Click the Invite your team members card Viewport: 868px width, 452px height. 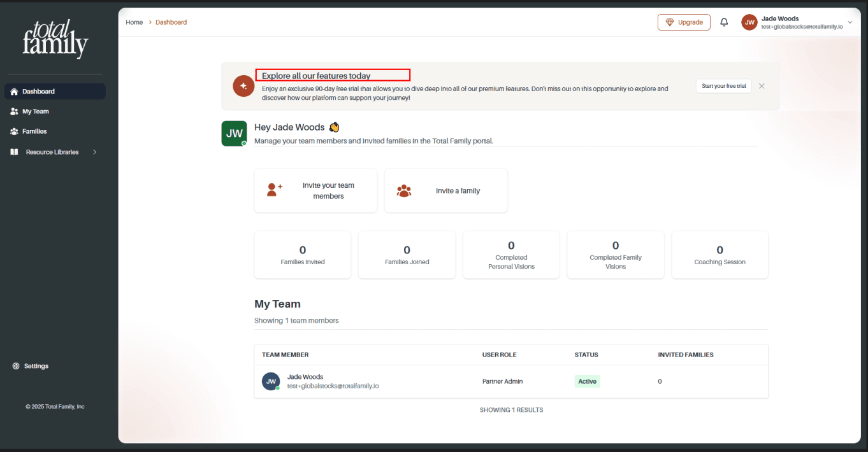pyautogui.click(x=315, y=190)
